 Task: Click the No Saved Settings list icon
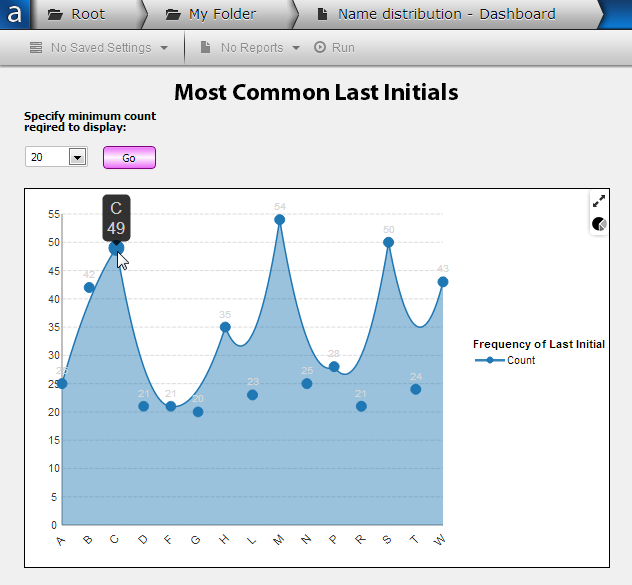pos(37,48)
